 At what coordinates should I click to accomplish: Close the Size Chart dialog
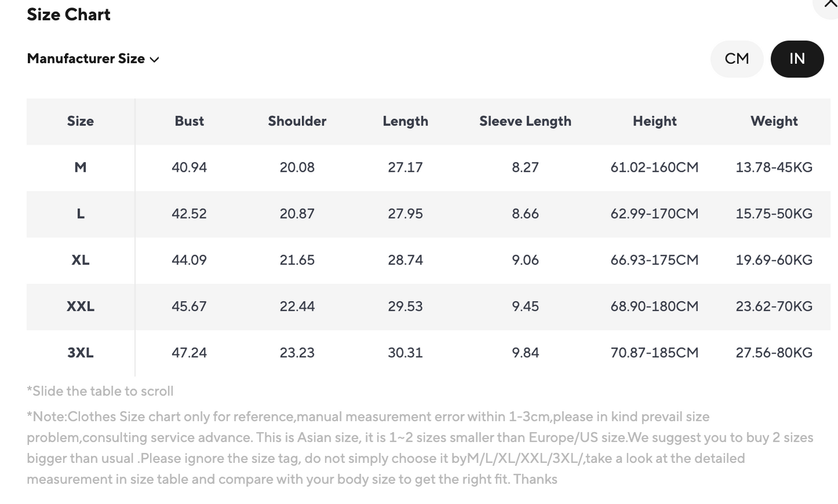pos(830,5)
